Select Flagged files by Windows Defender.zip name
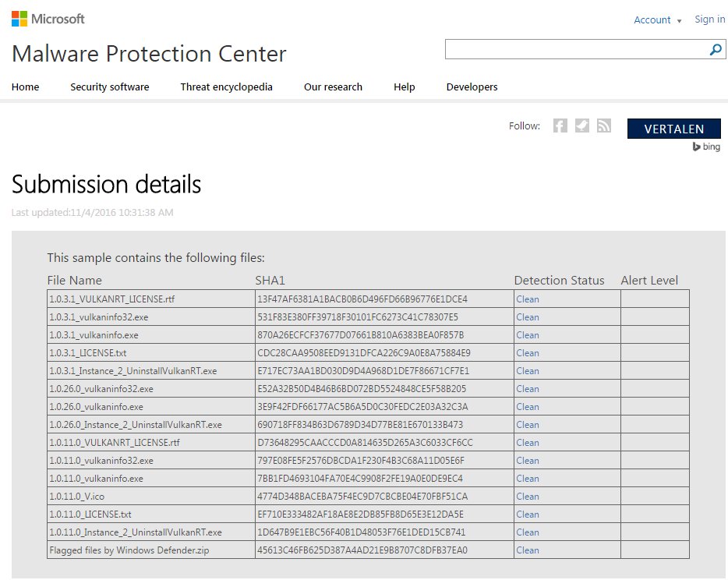The height and width of the screenshot is (587, 728). pos(129,550)
